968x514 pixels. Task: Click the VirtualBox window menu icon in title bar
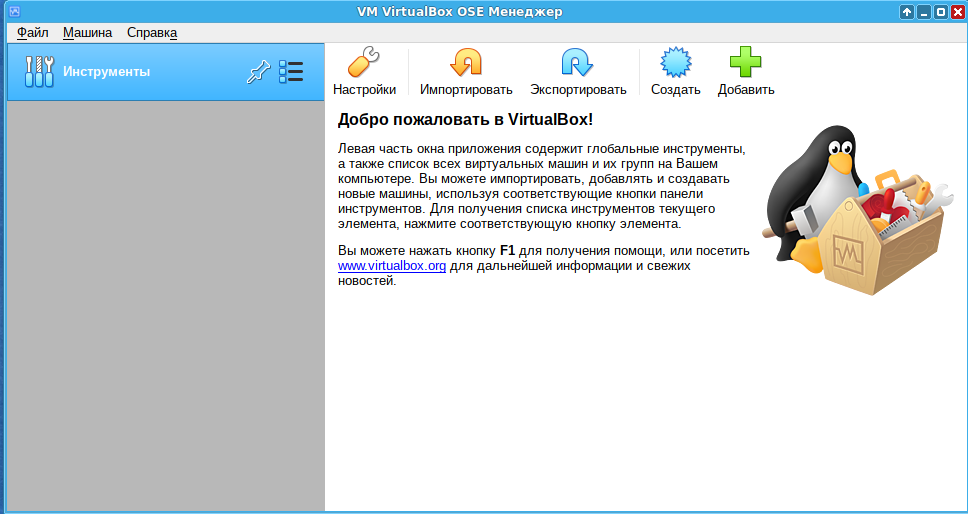point(15,12)
